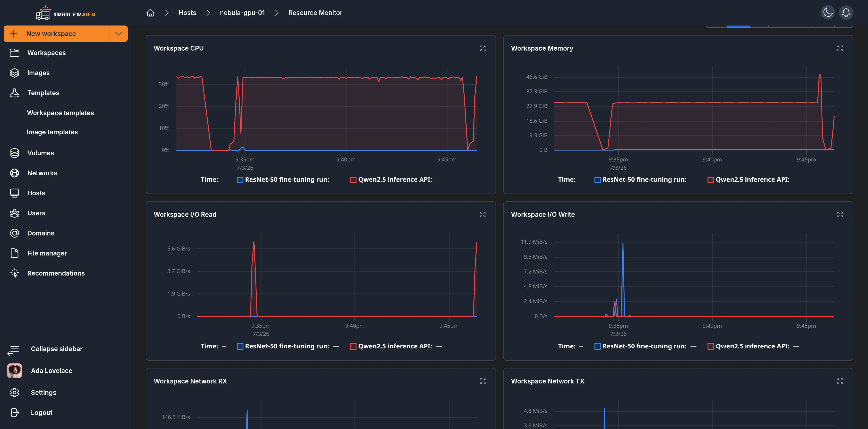Expand Workspace I/O Read chart fullscreen
Image resolution: width=868 pixels, height=429 pixels.
[483, 215]
